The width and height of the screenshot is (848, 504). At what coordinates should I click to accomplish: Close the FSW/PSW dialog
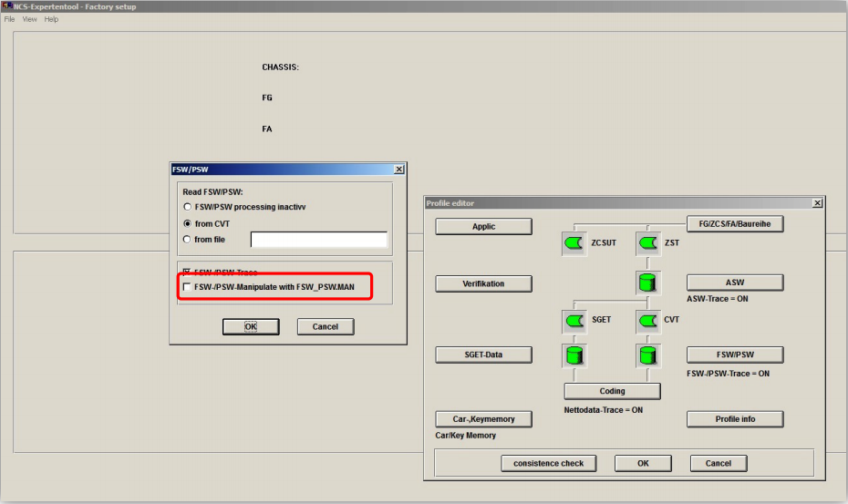[399, 170]
